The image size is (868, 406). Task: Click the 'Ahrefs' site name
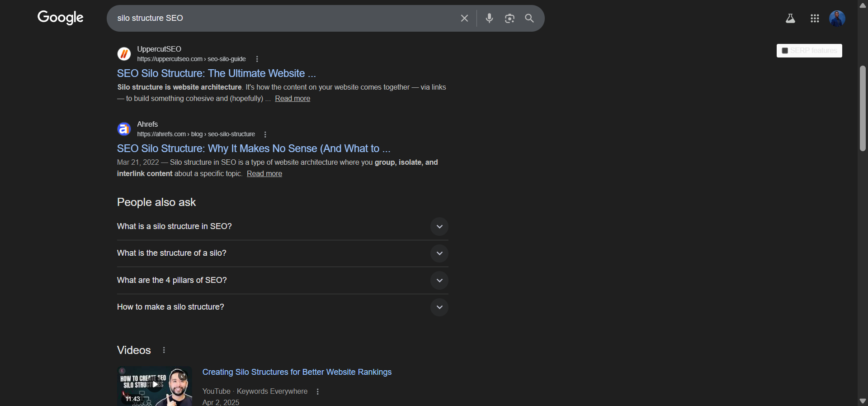(147, 124)
